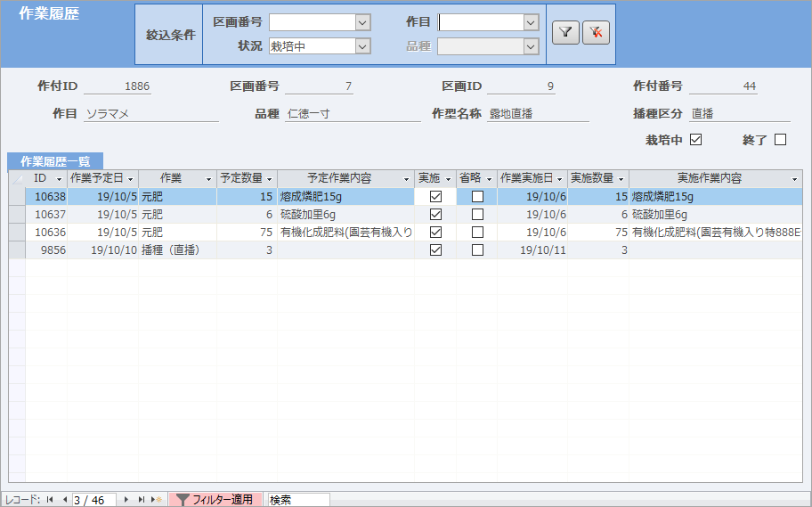The image size is (812, 507).
Task: Go to the first record
Action: [50, 500]
